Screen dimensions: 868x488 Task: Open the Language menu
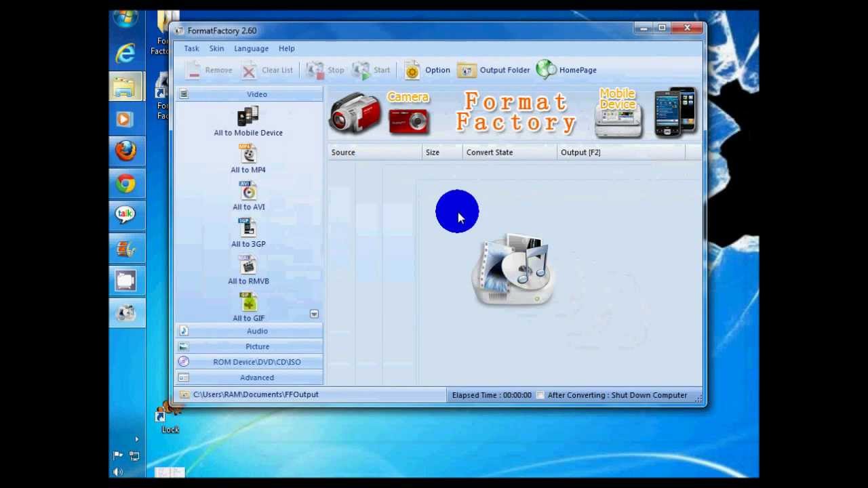pos(251,49)
